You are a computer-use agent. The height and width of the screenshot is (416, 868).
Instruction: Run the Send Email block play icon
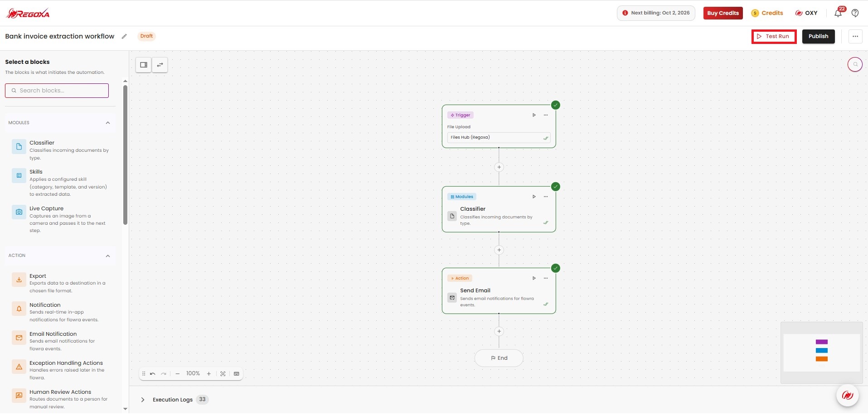coord(534,278)
